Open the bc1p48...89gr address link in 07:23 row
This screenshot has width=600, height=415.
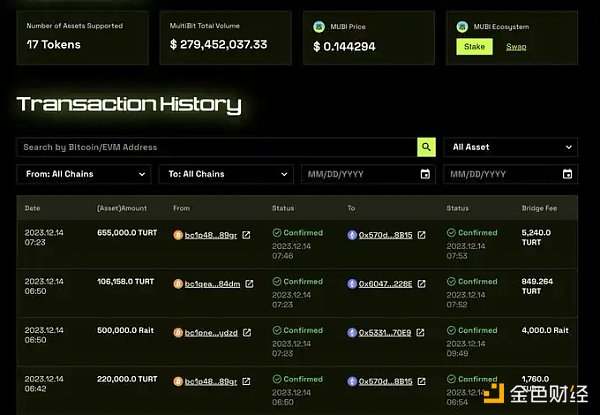tap(211, 235)
